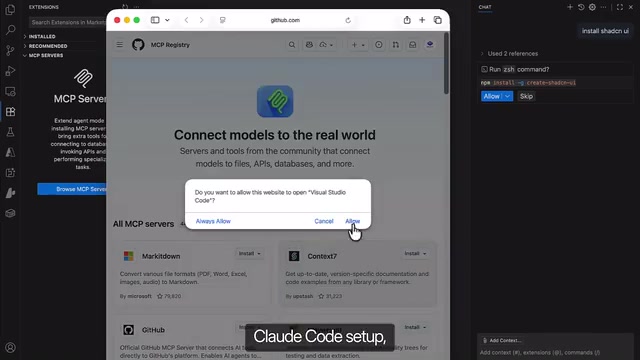Expand the Installed extensions section
This screenshot has width=640, height=360.
point(42,36)
